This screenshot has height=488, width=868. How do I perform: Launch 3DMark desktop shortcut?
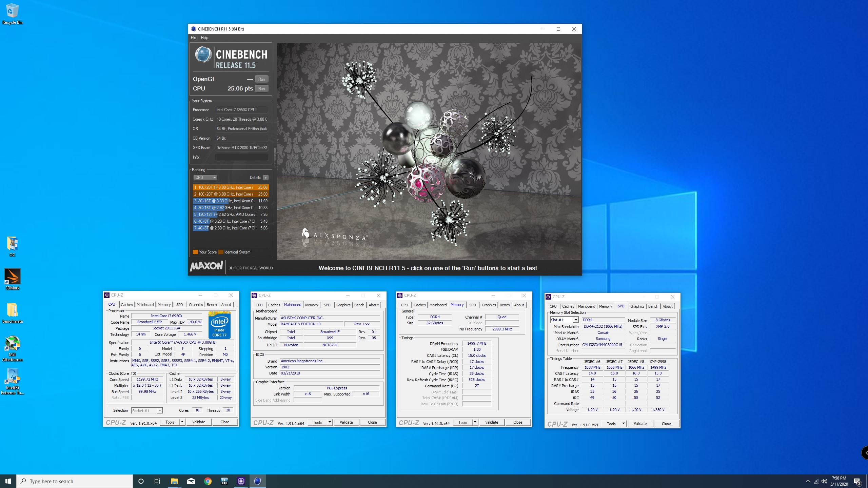12,279
